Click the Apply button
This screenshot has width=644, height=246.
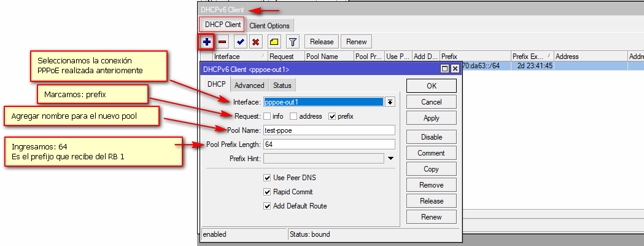point(431,118)
